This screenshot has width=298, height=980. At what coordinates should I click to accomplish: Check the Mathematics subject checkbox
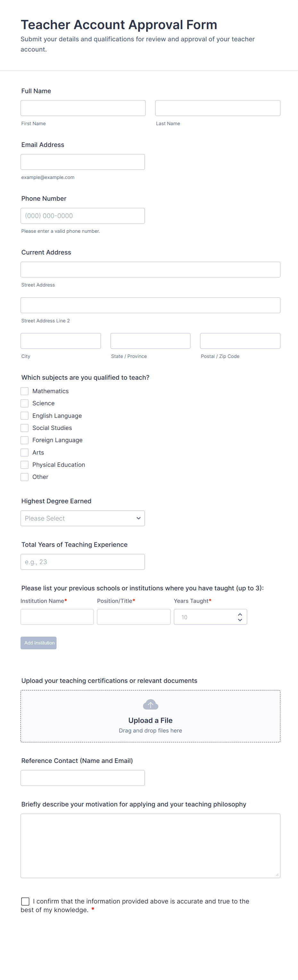[25, 391]
